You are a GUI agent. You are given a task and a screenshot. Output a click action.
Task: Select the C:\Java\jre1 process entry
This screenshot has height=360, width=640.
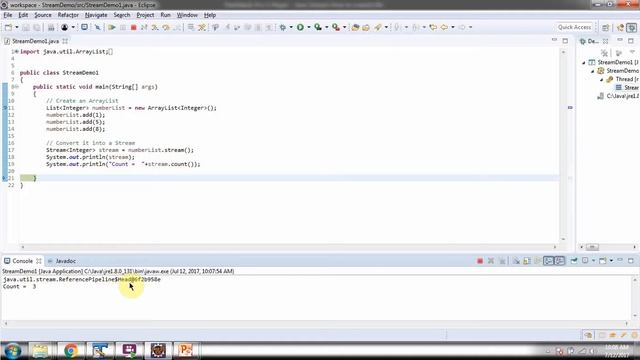pos(618,96)
